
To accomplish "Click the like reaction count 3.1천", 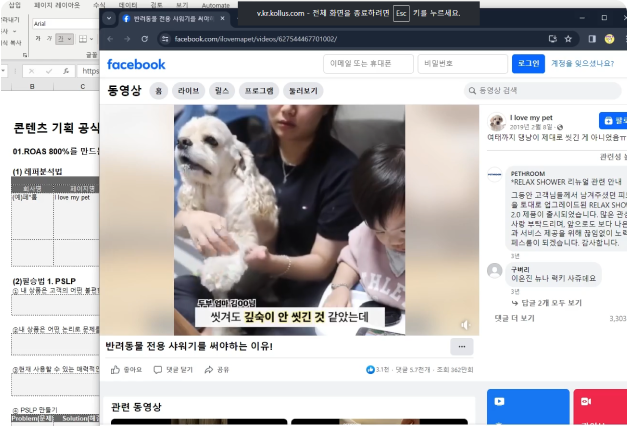I will 377,370.
